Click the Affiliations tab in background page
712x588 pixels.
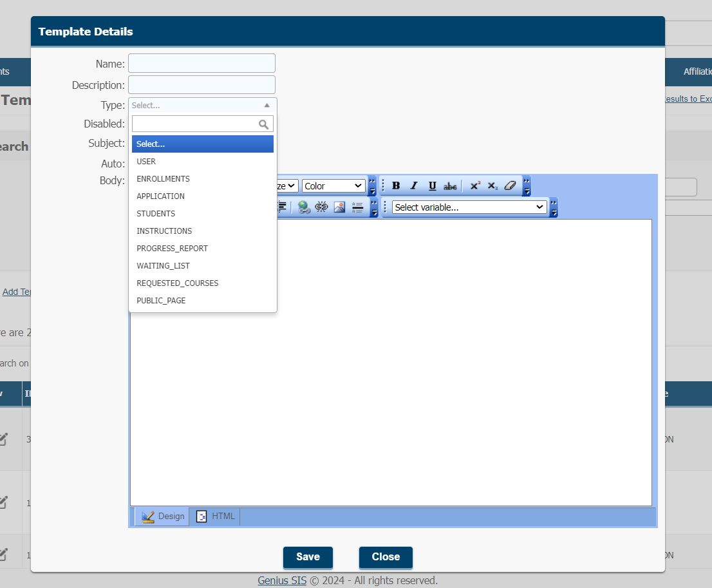(697, 71)
